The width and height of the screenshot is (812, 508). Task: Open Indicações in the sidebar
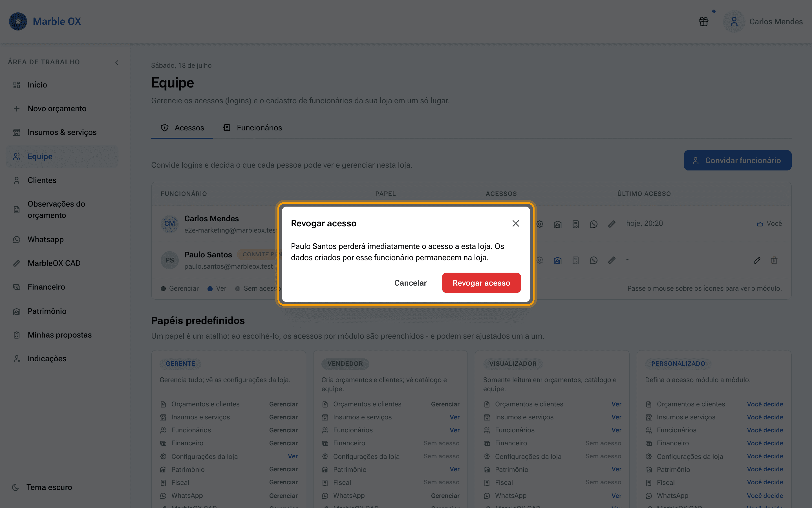(62, 359)
